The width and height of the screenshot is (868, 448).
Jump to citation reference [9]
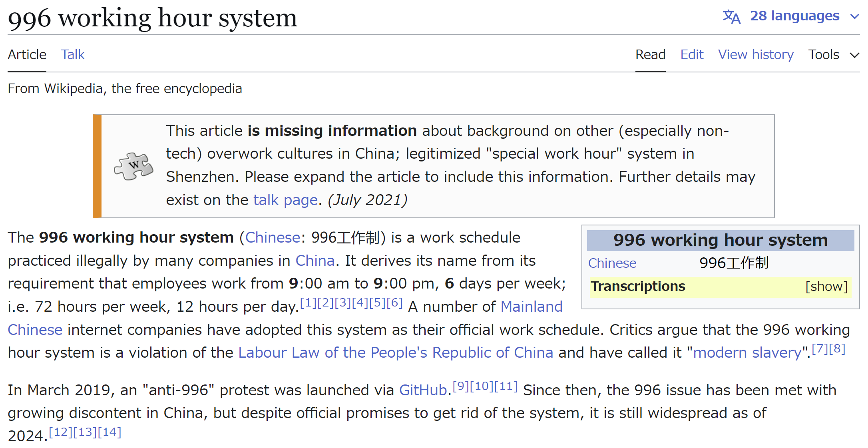pos(460,386)
